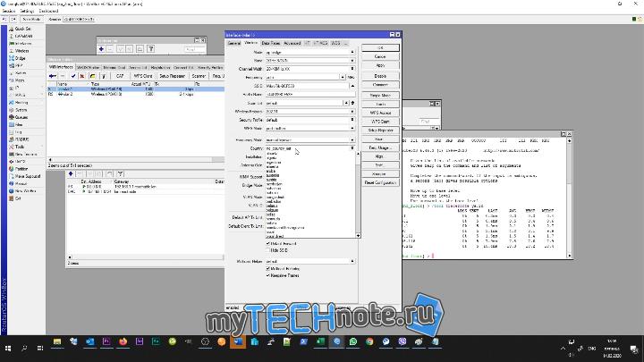Viewport: 644px width, 362px height.
Task: Open the Bridge sidebar entry
Action: [x=20, y=58]
